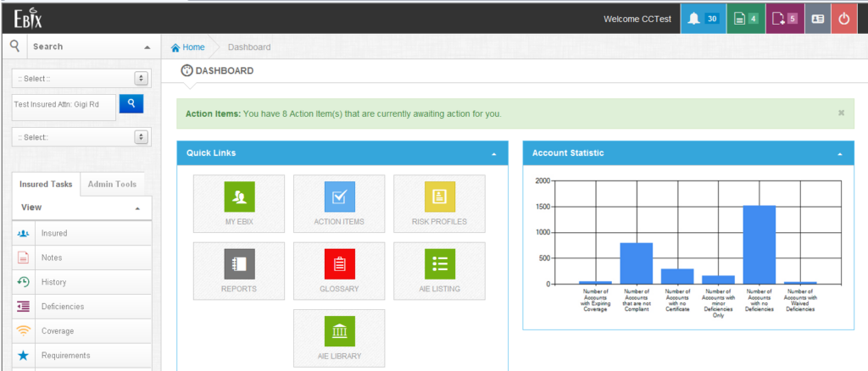The height and width of the screenshot is (371, 868).
Task: Click the Quick Links panel title
Action: point(211,152)
